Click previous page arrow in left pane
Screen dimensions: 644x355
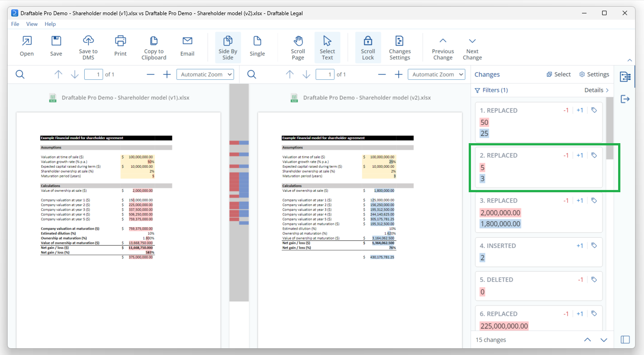(58, 74)
